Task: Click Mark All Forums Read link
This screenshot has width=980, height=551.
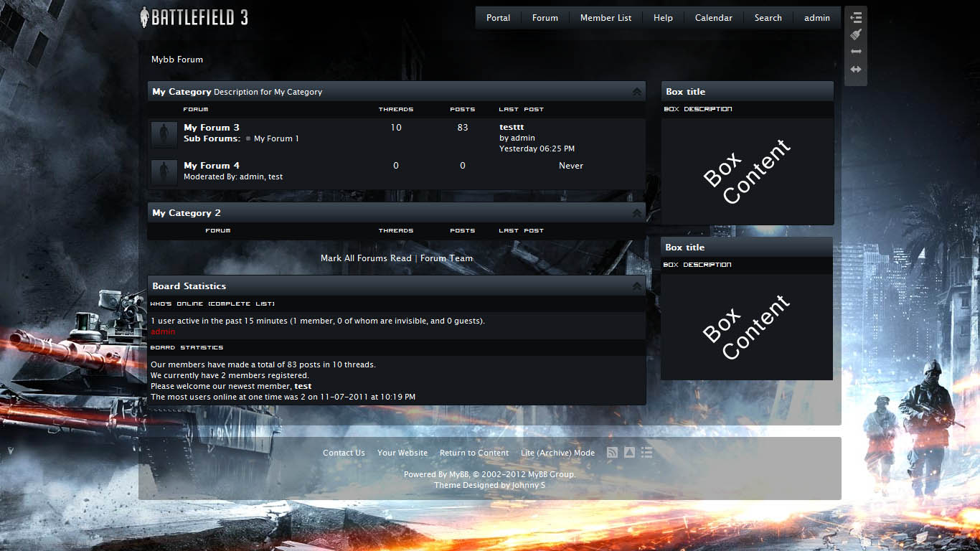Action: tap(366, 258)
